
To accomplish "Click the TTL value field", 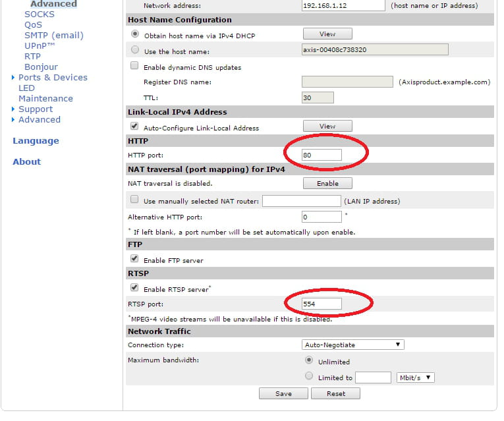I will coord(318,98).
